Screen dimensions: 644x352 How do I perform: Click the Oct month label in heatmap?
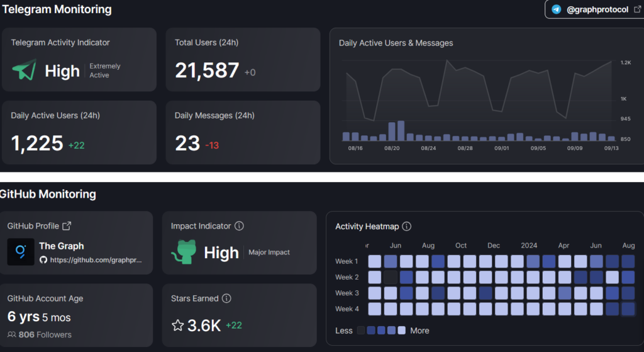tap(461, 246)
